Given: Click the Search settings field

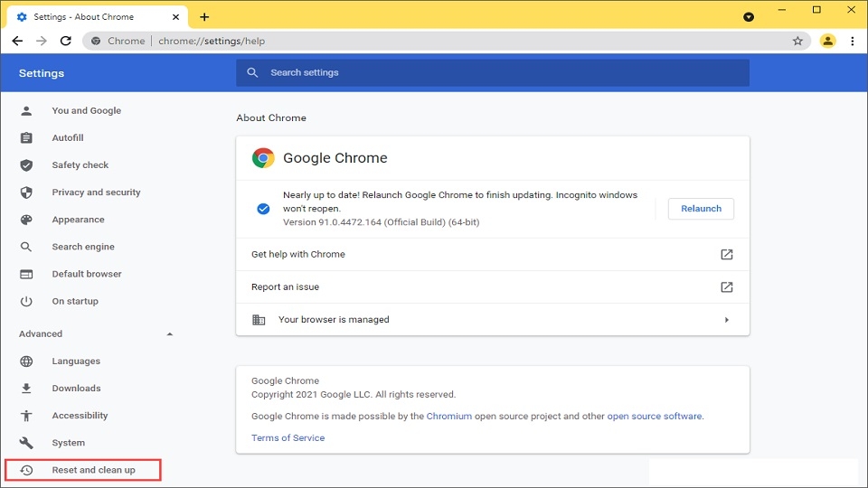Looking at the screenshot, I should tap(493, 72).
